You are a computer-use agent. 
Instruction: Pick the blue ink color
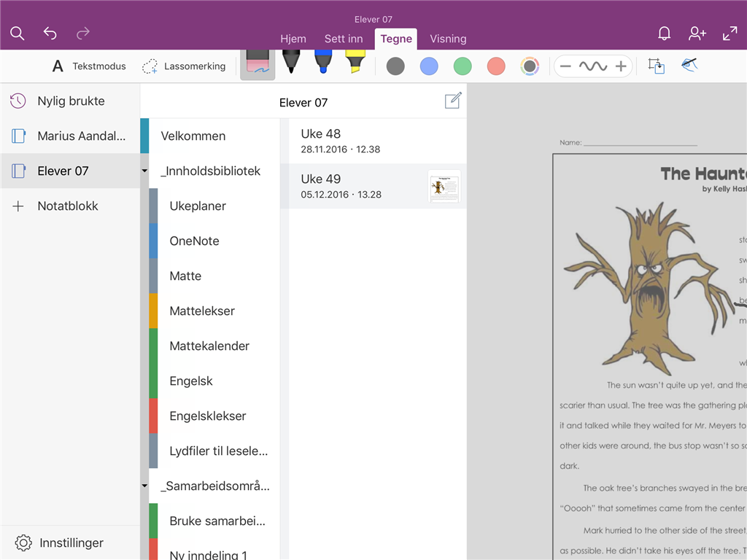429,66
